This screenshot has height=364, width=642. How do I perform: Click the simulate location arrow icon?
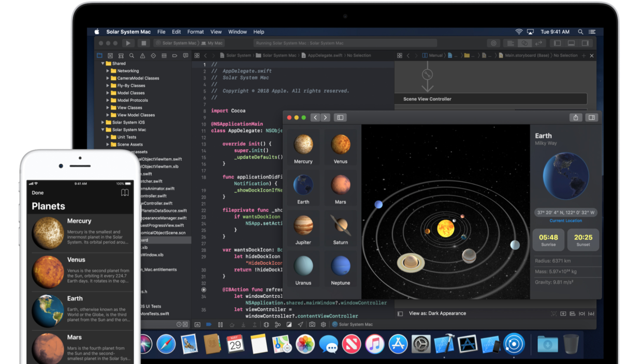tap(300, 325)
